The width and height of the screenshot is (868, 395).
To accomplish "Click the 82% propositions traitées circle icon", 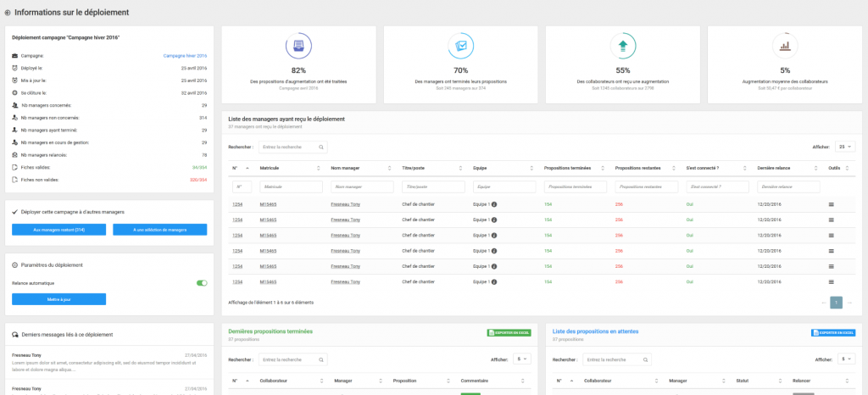I will pyautogui.click(x=299, y=47).
